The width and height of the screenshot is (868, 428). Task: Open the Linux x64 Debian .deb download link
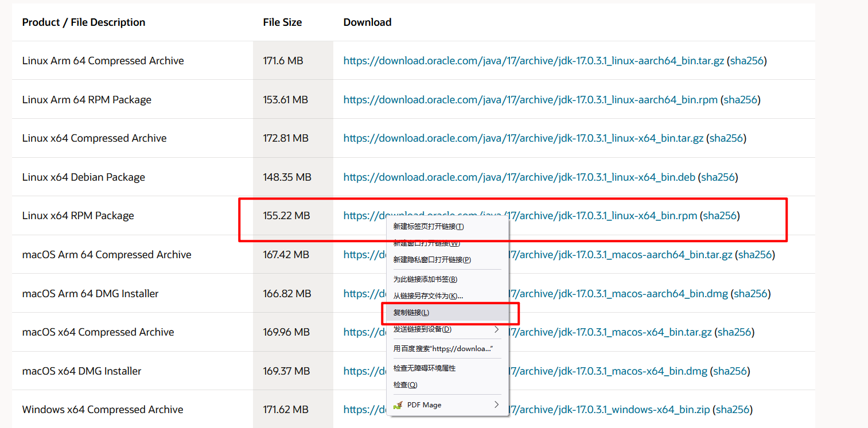(x=519, y=177)
